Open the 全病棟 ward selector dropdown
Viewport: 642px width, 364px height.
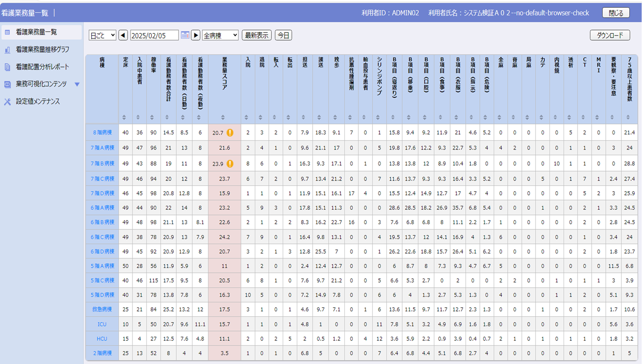click(220, 35)
